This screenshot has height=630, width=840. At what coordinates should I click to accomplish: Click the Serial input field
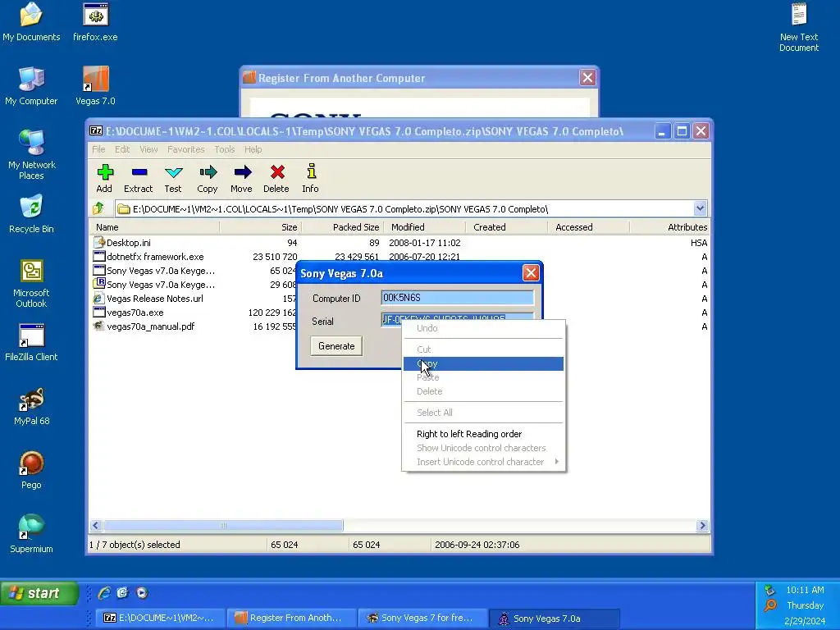(x=458, y=319)
